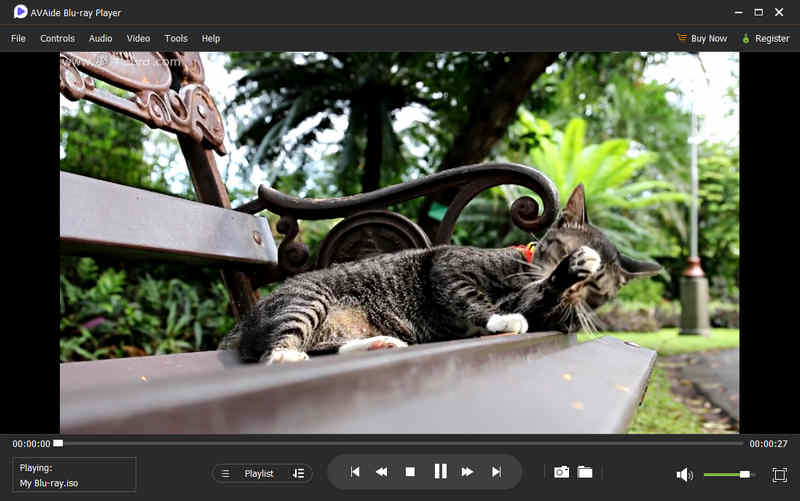Take a snapshot with camera icon
This screenshot has width=800, height=501.
[561, 472]
